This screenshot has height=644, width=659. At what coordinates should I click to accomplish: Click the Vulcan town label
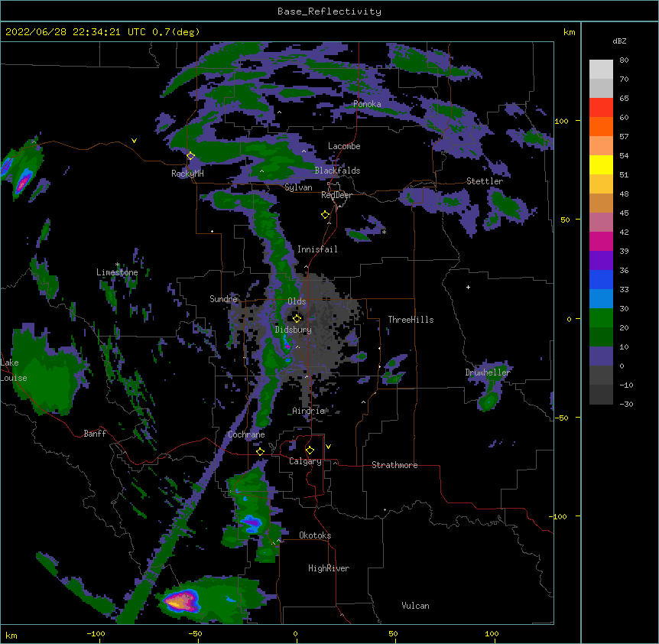(415, 606)
